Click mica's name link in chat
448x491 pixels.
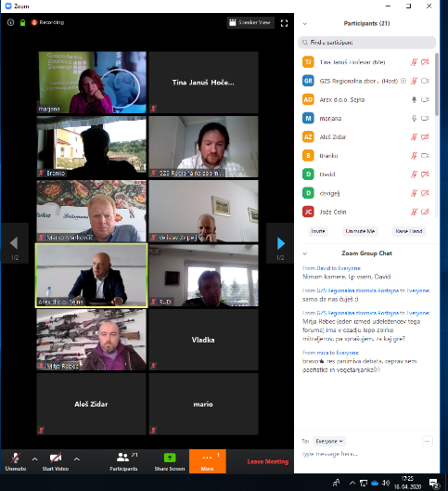coord(323,353)
